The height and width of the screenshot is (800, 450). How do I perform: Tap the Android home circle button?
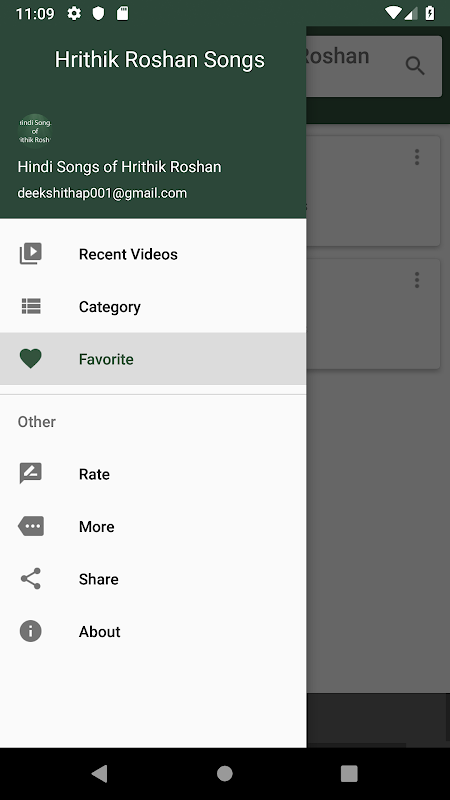(x=224, y=773)
